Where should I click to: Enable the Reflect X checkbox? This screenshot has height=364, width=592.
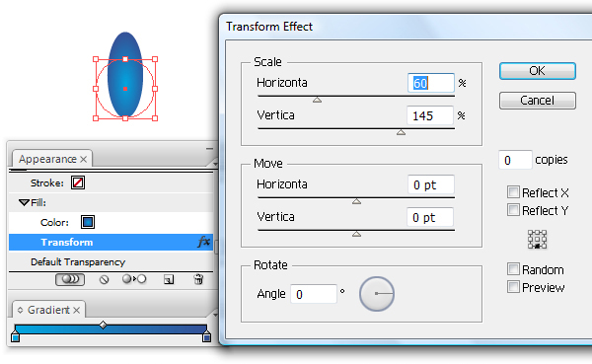[513, 191]
